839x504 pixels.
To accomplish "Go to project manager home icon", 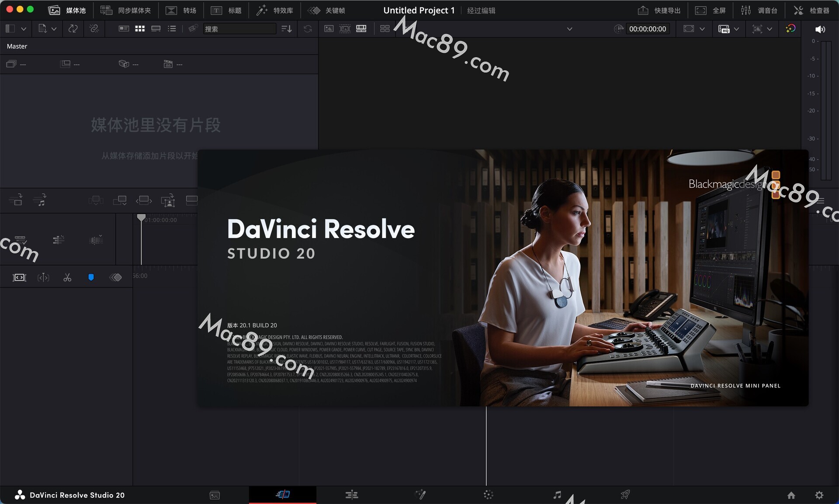I will tap(791, 495).
